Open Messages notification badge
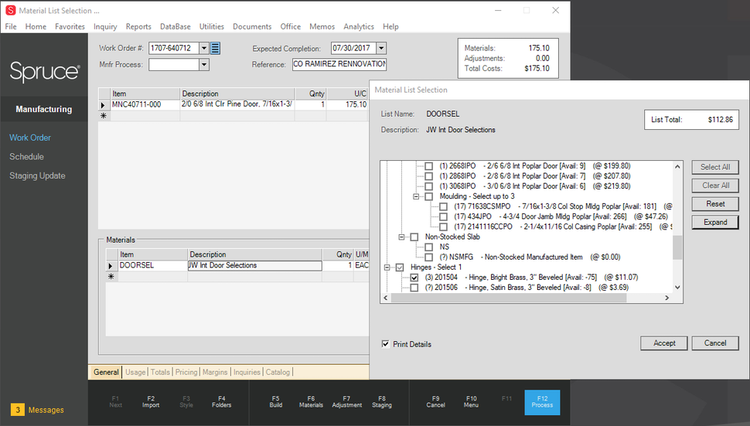Viewport: 750px width, 426px height. [x=18, y=410]
